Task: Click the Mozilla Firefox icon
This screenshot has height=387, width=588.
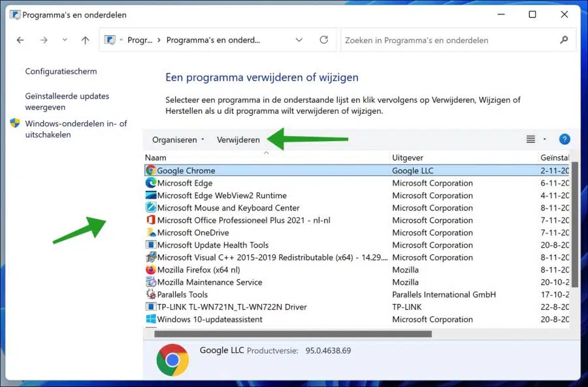Action: tap(151, 269)
